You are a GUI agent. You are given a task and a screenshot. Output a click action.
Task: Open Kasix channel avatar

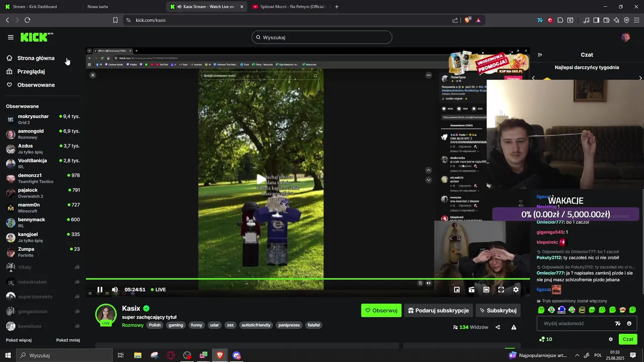pyautogui.click(x=106, y=314)
